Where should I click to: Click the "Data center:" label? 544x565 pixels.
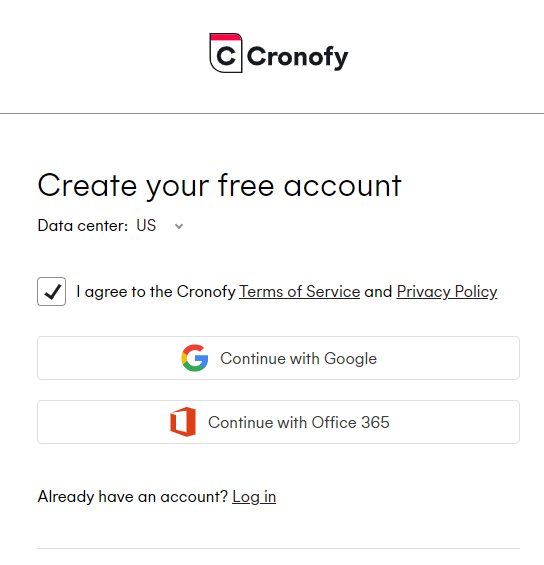tap(83, 226)
